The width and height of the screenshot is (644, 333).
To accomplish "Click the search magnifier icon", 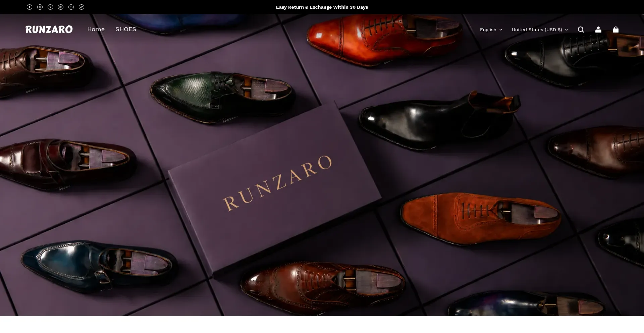I will (x=581, y=30).
